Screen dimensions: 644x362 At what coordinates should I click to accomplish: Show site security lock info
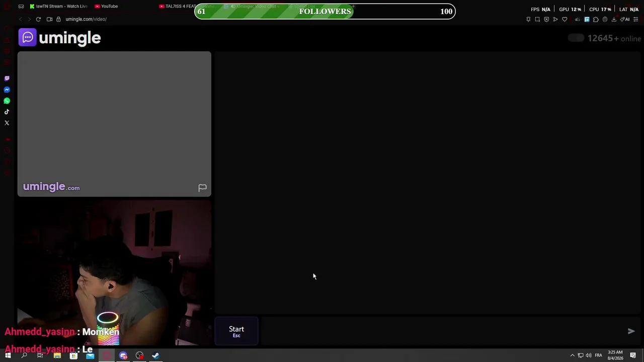[x=58, y=19]
